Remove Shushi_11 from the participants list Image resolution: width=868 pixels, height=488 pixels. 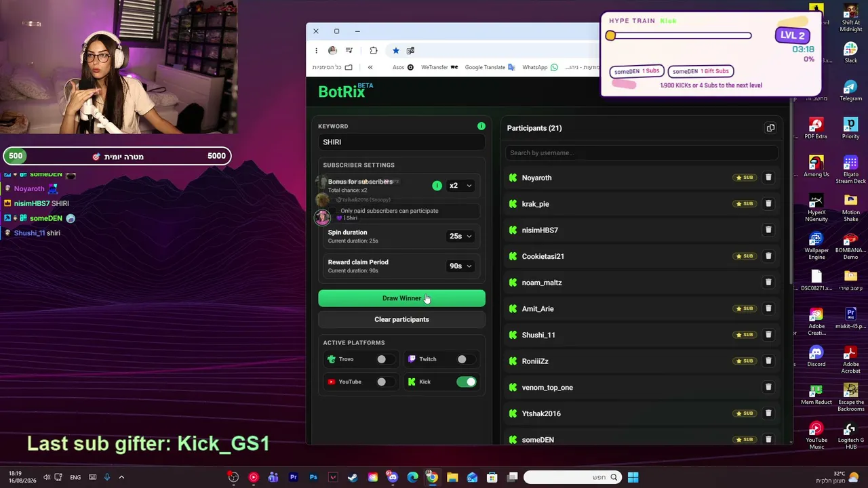pyautogui.click(x=768, y=335)
